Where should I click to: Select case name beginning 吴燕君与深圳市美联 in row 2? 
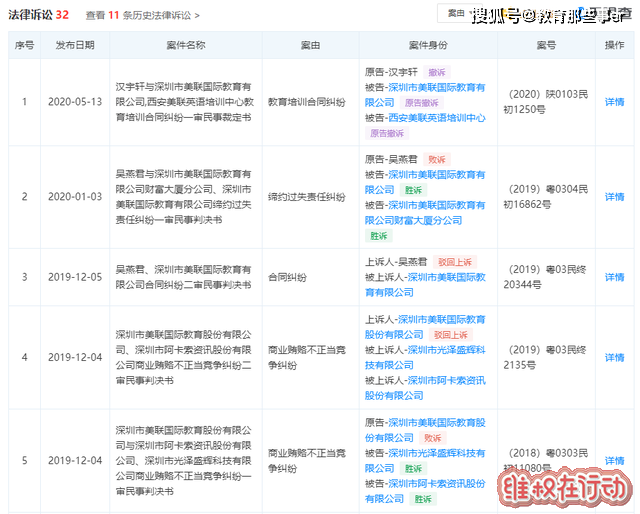click(183, 197)
